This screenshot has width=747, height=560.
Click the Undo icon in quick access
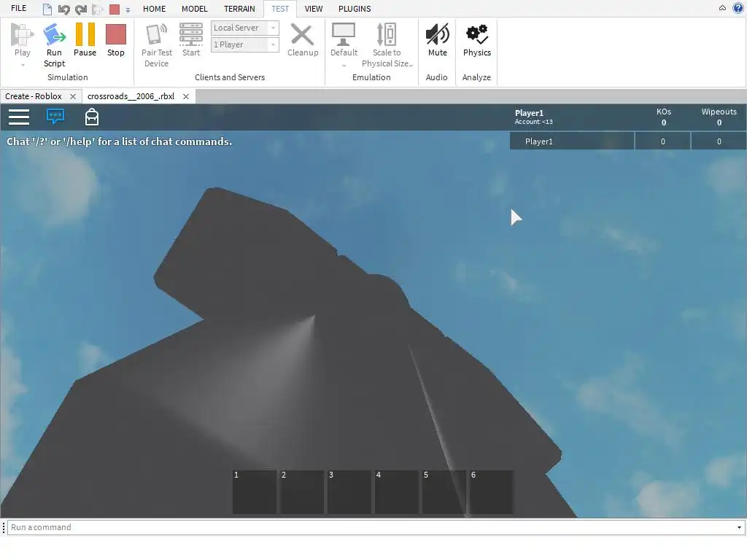tap(64, 9)
